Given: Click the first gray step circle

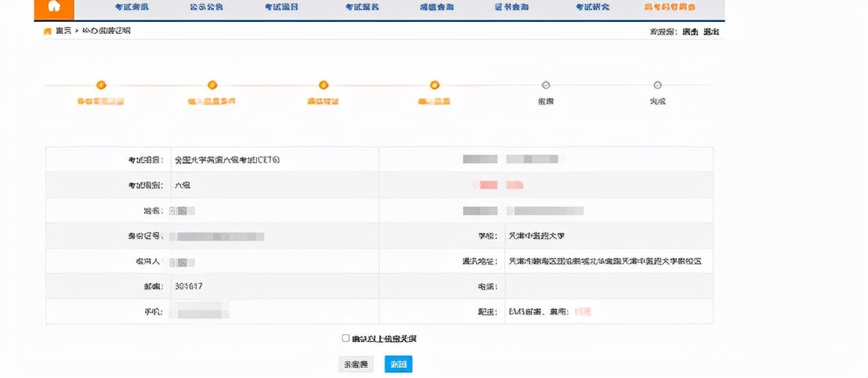Looking at the screenshot, I should pos(546,85).
